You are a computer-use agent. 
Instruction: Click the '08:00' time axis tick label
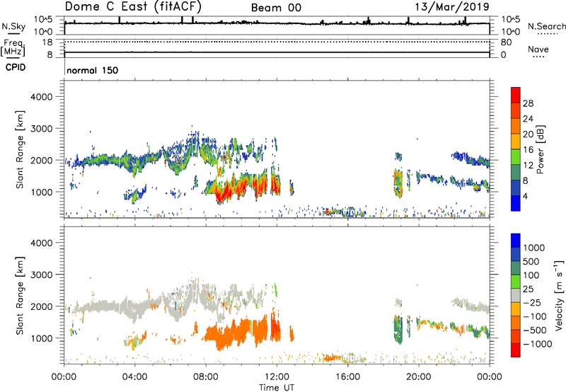(206, 377)
